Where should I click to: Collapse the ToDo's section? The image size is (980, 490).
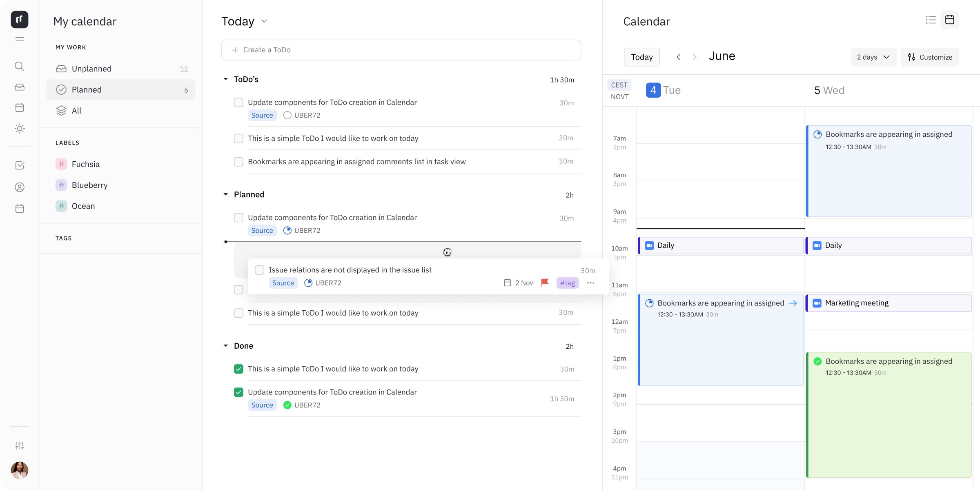[x=225, y=79]
